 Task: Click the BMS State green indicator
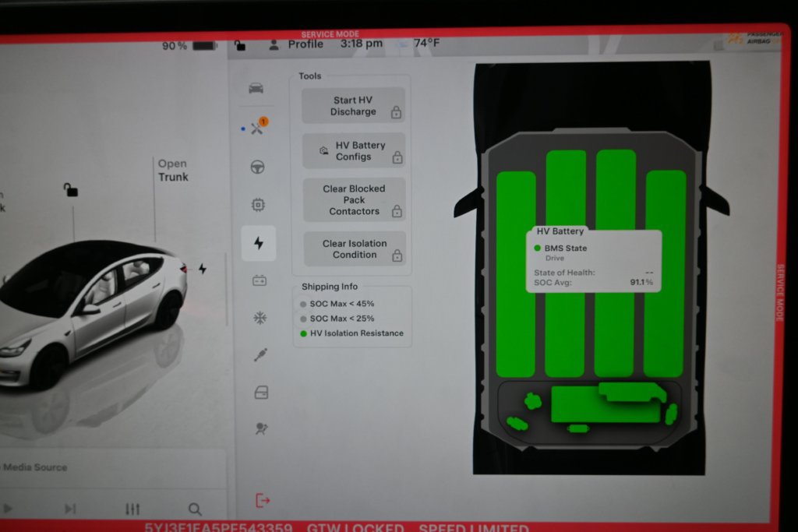click(537, 248)
